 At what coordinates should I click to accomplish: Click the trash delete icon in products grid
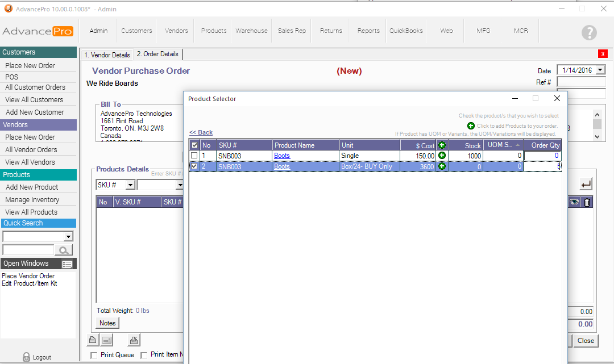pos(587,202)
